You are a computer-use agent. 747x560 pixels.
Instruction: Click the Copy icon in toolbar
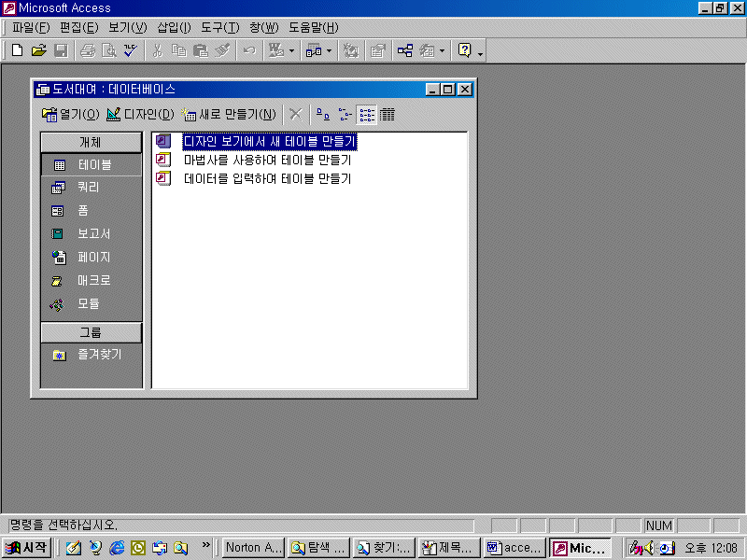point(178,50)
